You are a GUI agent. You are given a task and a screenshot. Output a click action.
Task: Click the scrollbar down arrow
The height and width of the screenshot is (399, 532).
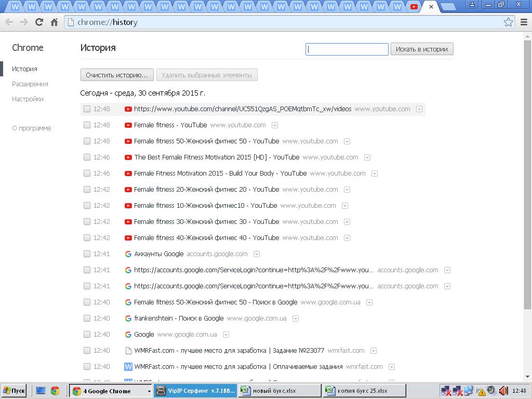528,377
